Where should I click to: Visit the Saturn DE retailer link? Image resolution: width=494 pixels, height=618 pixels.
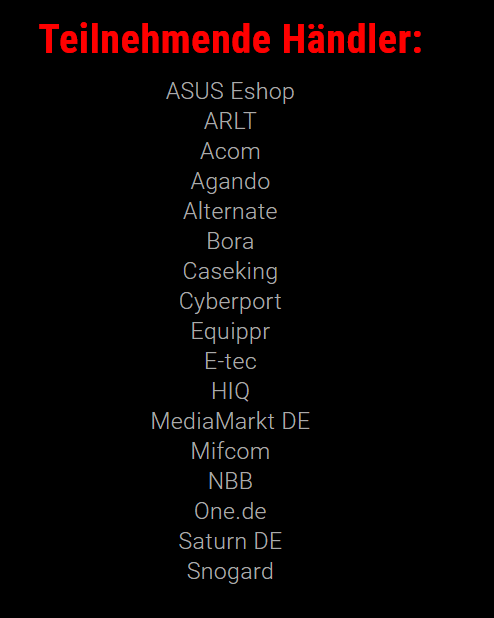point(230,541)
